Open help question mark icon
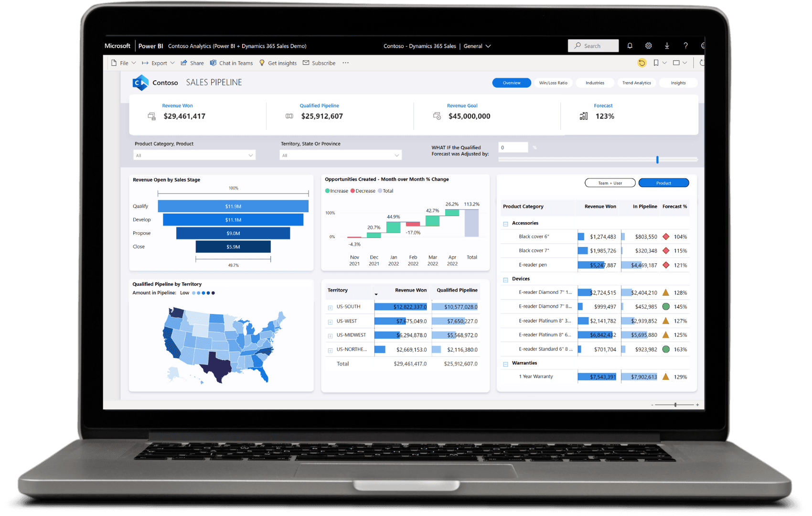 [x=685, y=46]
